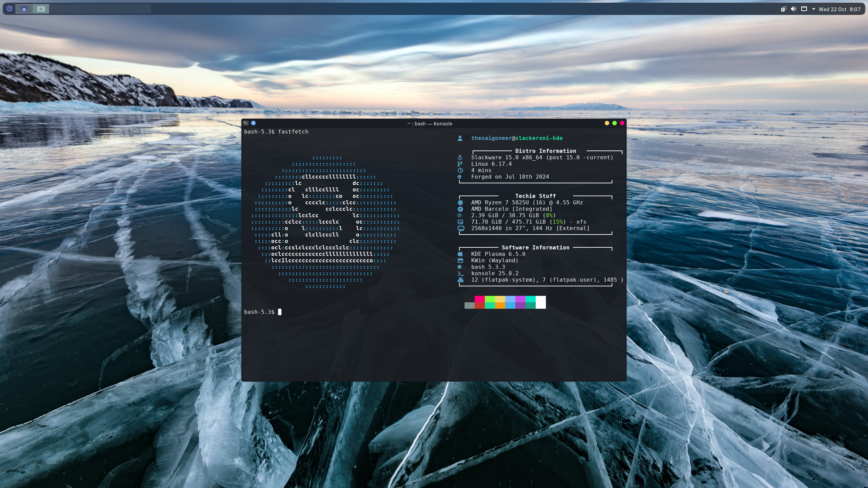
Task: Close Konsole with the pink dot
Action: pyautogui.click(x=622, y=123)
